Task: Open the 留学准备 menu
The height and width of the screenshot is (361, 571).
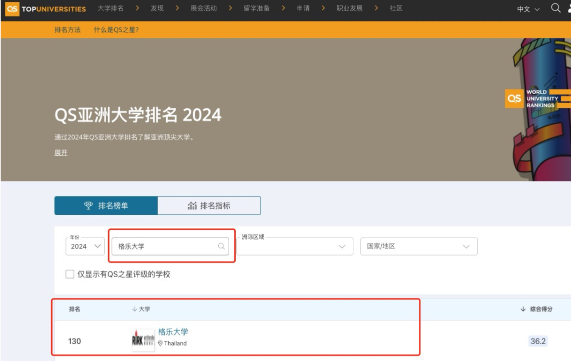Action: [256, 8]
